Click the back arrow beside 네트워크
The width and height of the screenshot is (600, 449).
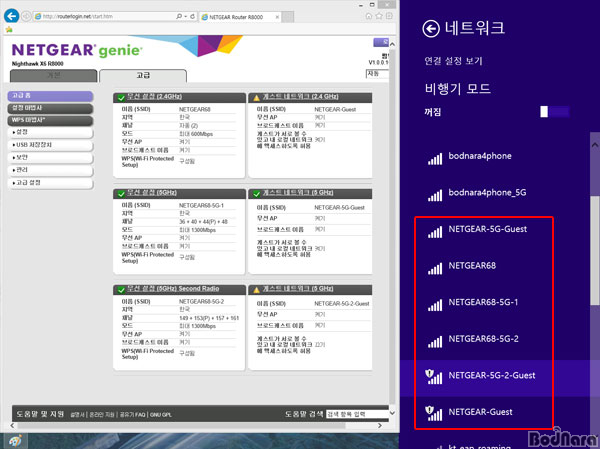[431, 29]
